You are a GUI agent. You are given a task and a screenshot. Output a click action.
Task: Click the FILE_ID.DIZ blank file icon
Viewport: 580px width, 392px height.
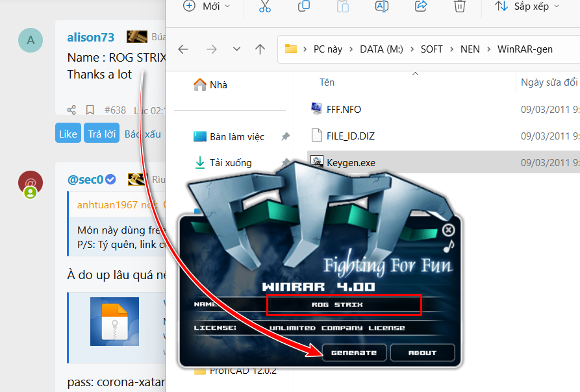click(x=317, y=135)
